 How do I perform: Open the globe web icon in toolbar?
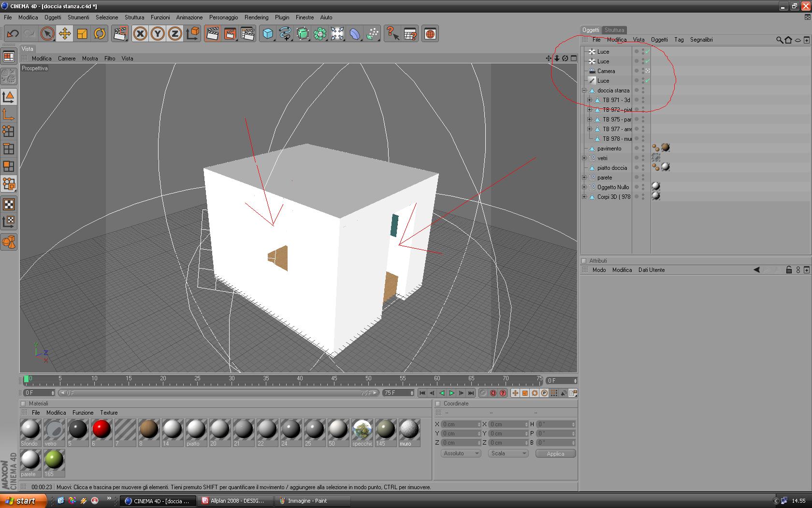click(430, 34)
